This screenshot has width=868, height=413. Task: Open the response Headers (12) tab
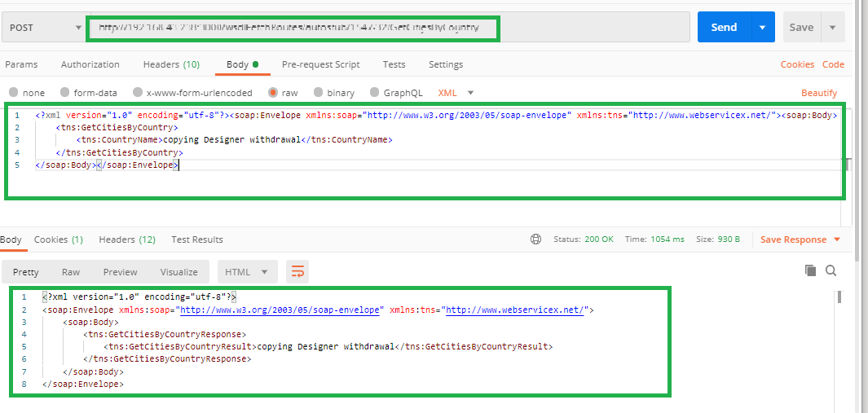coord(127,239)
